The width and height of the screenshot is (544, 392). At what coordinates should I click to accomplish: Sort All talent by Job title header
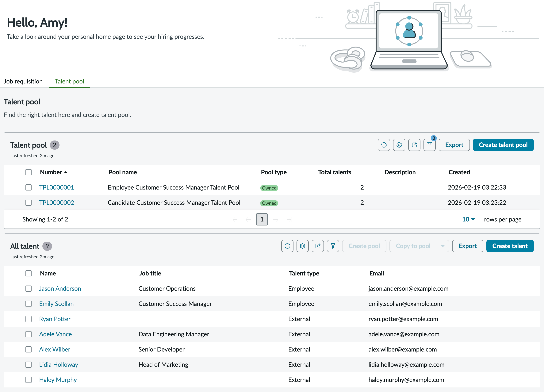pos(150,273)
